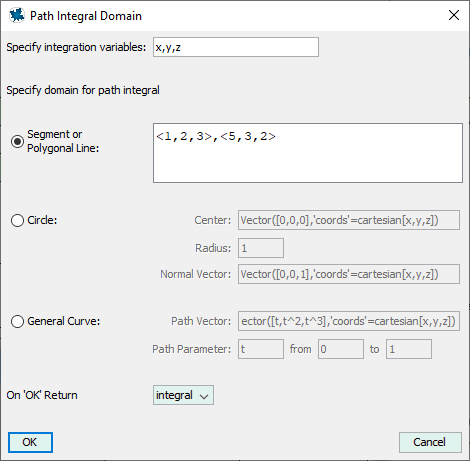The height and width of the screenshot is (461, 470).
Task: Select Segment or Polygonal Line radio button
Action: [x=17, y=142]
